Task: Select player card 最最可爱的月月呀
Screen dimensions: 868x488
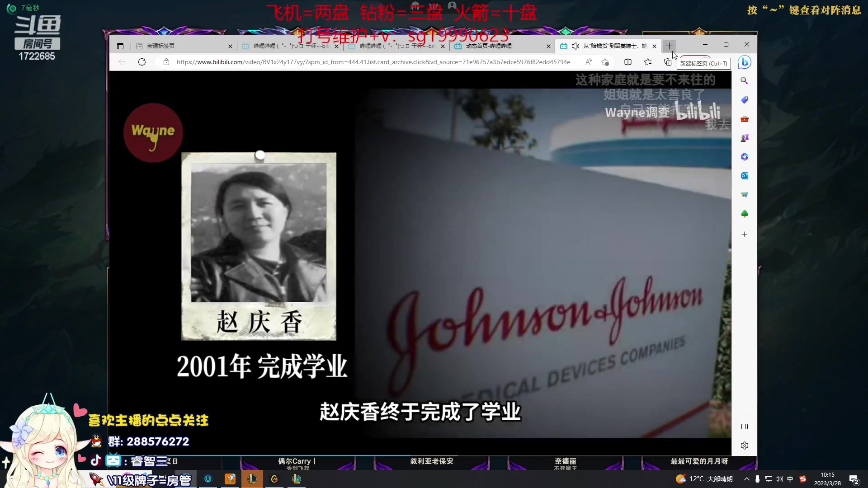Action: click(699, 463)
